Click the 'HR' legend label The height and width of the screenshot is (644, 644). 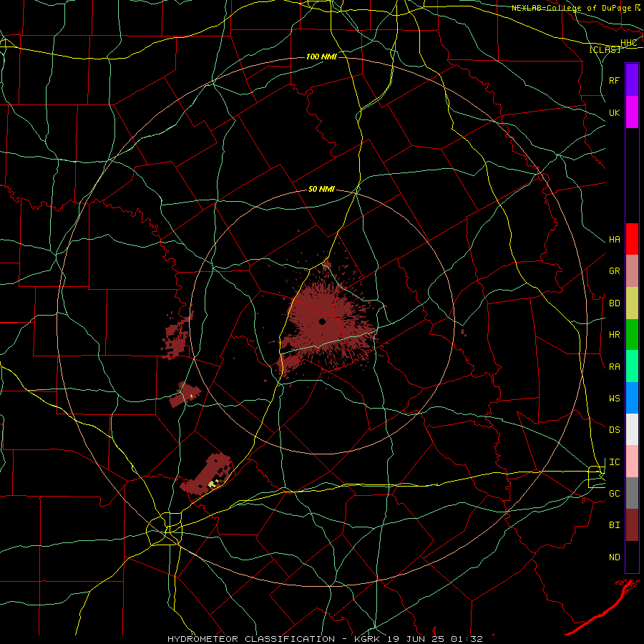pyautogui.click(x=614, y=335)
